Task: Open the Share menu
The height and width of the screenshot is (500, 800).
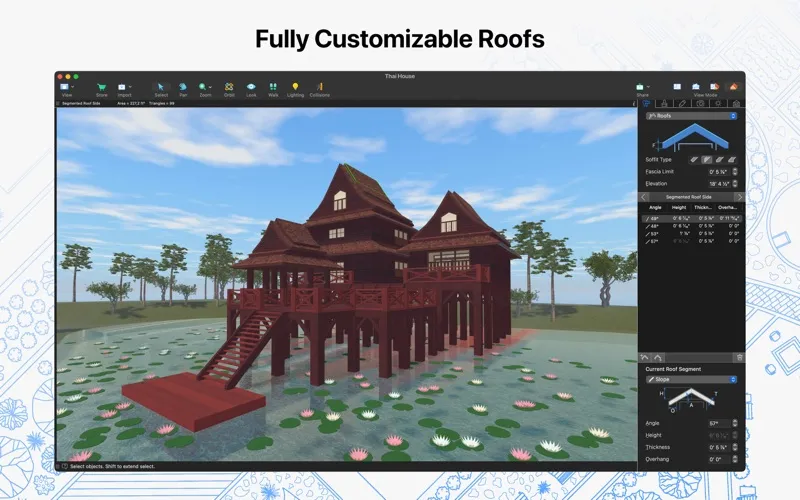Action: tap(641, 87)
